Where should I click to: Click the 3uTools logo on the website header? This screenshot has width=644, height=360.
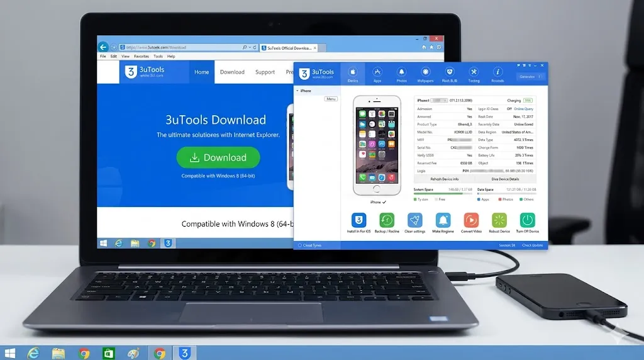click(x=145, y=72)
